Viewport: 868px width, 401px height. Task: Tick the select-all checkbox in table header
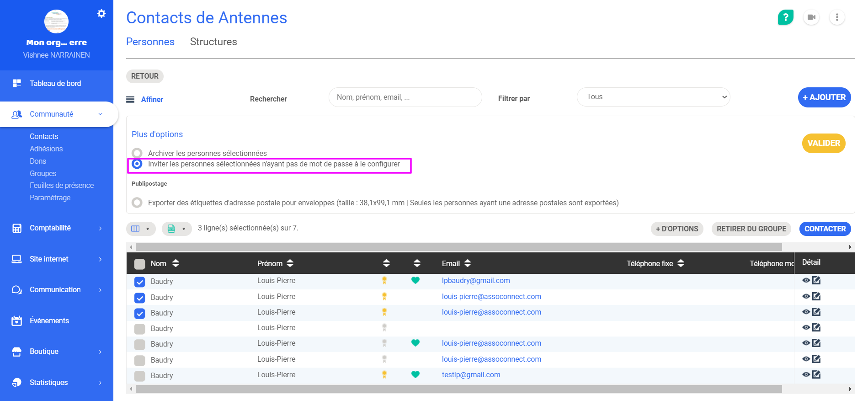point(140,264)
